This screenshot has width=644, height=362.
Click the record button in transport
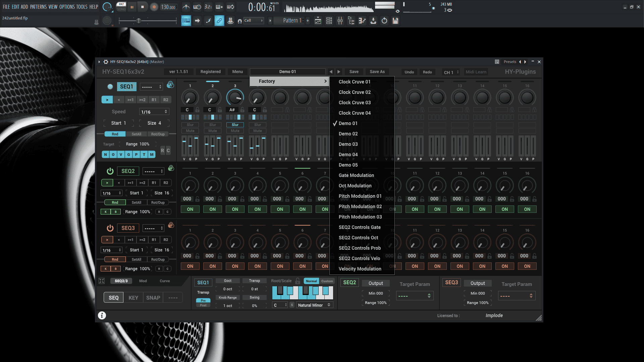pos(154,7)
